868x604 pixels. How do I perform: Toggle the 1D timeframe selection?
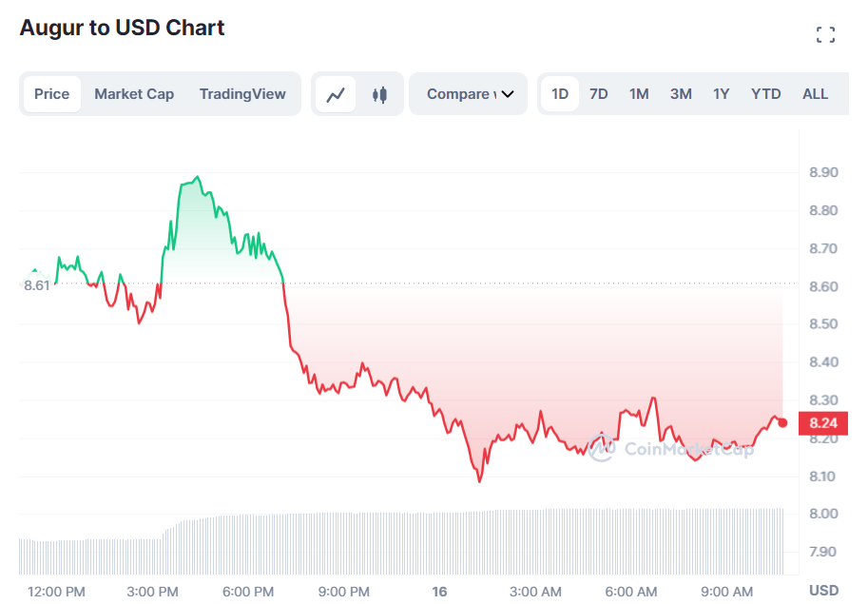pyautogui.click(x=559, y=93)
